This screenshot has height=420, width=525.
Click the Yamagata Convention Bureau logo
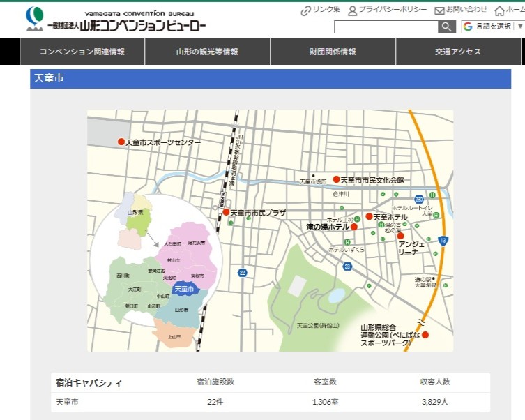(x=116, y=21)
